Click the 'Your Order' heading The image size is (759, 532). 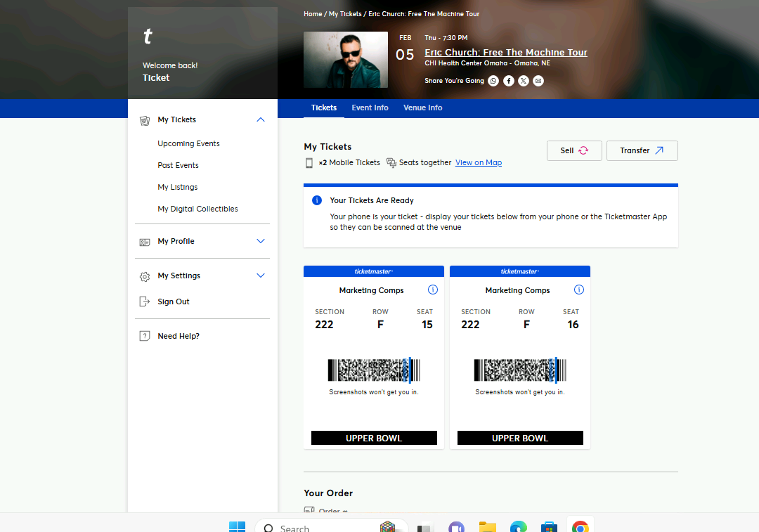coord(328,493)
